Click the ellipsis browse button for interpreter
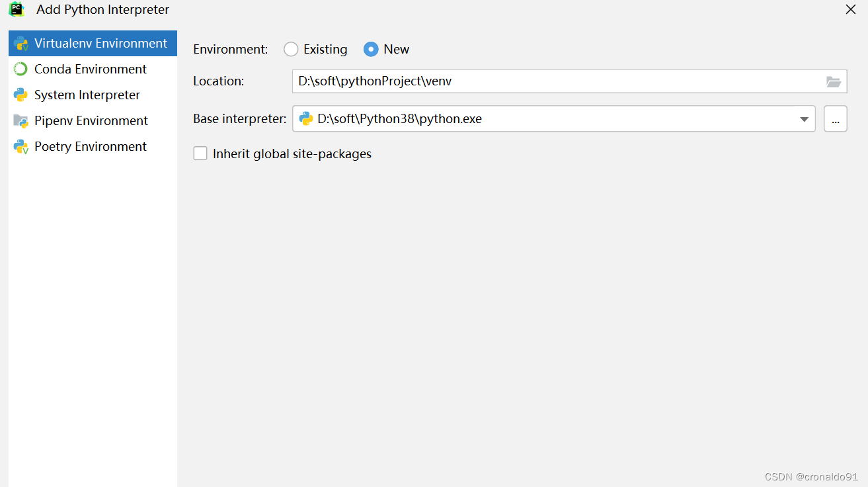 [836, 119]
